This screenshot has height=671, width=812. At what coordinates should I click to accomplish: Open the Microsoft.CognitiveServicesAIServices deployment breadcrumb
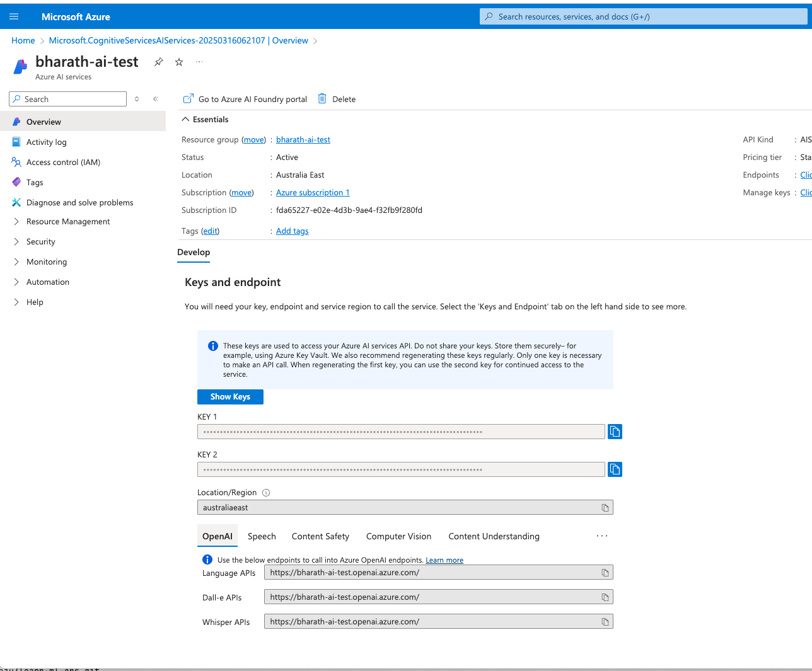(x=178, y=40)
